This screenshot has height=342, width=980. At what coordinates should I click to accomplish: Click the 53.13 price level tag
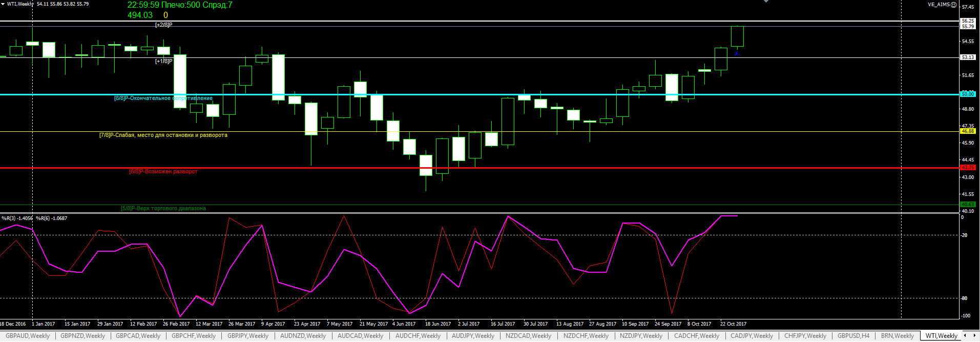(x=968, y=57)
